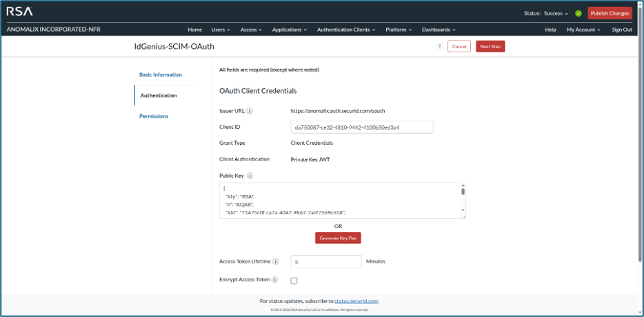Click the Cancel button

coord(459,46)
